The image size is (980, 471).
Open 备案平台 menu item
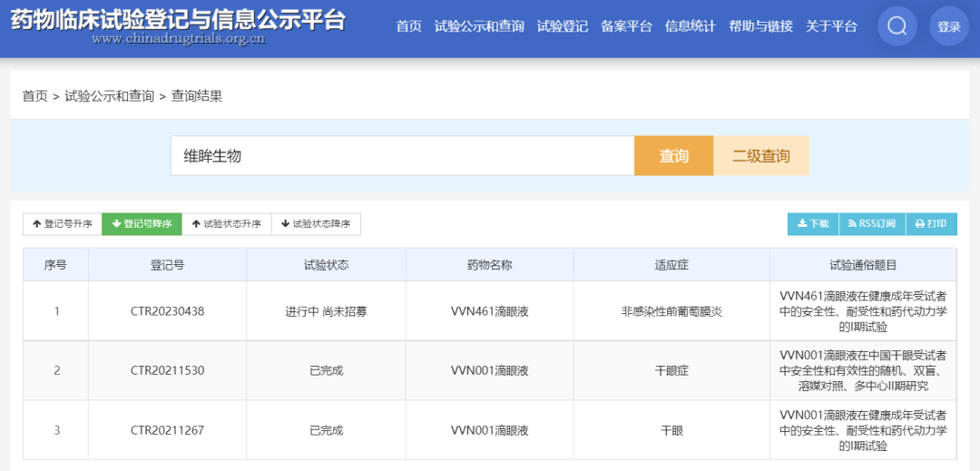[x=626, y=26]
